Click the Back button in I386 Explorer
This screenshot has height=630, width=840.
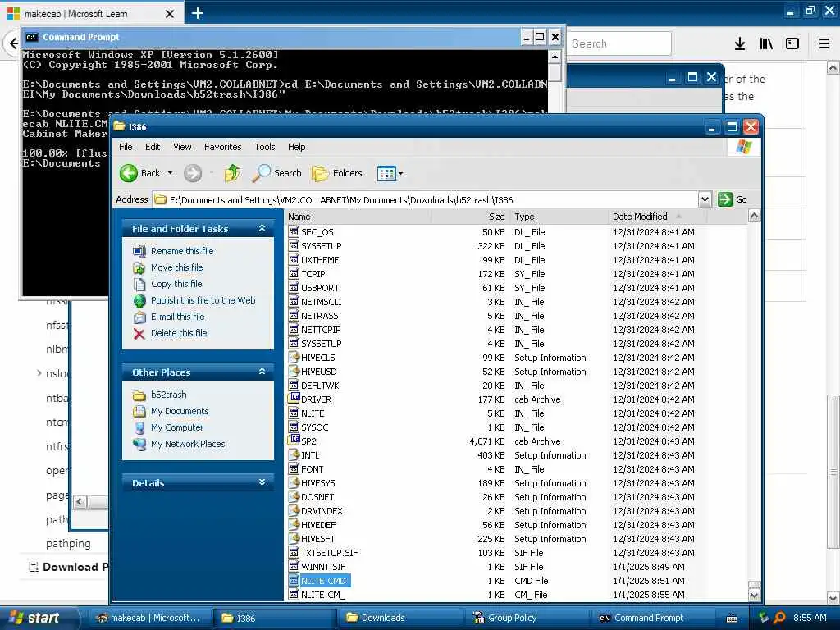pos(139,173)
